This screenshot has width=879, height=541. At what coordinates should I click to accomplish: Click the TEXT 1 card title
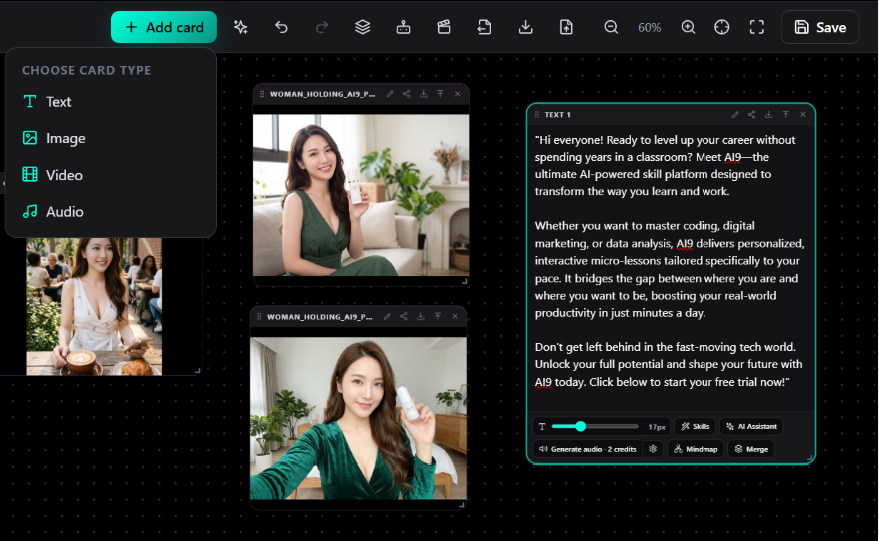pyautogui.click(x=557, y=114)
